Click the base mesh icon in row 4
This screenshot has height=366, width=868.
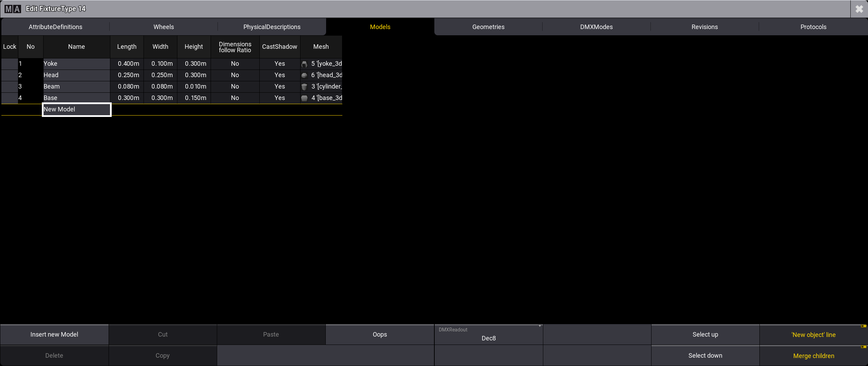[304, 98]
